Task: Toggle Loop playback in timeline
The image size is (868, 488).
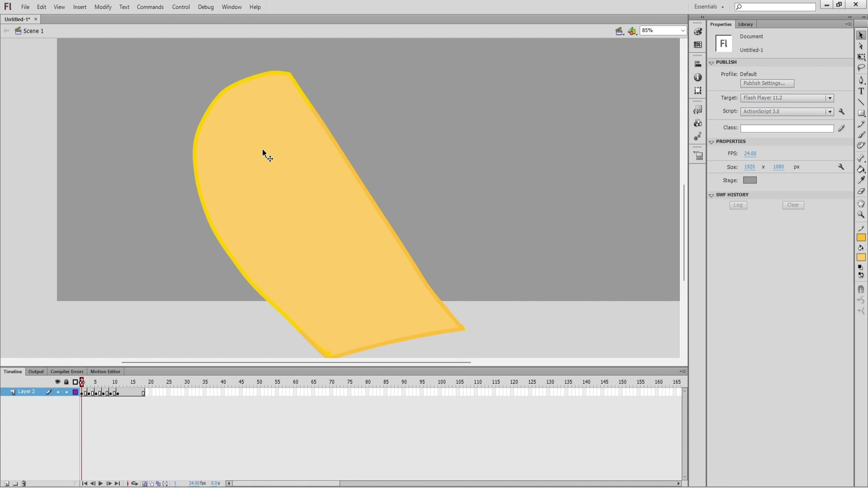Action: (x=134, y=483)
